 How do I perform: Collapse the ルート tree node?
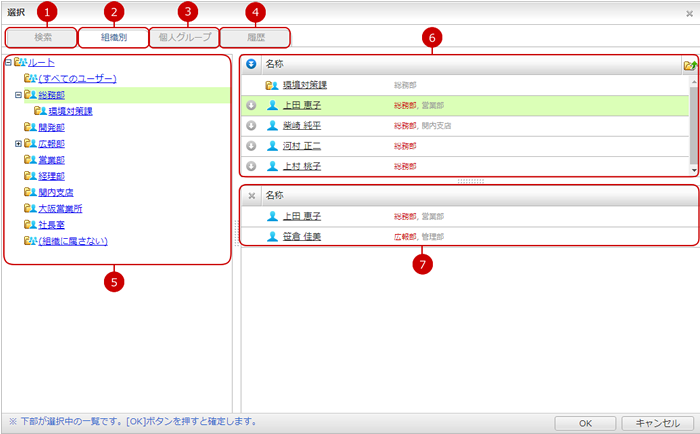[x=8, y=62]
